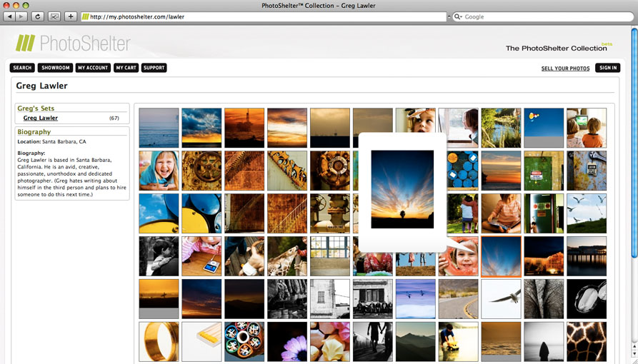Open the dramatic blue clouds over sea thumbnail
The width and height of the screenshot is (638, 364).
coord(201,128)
